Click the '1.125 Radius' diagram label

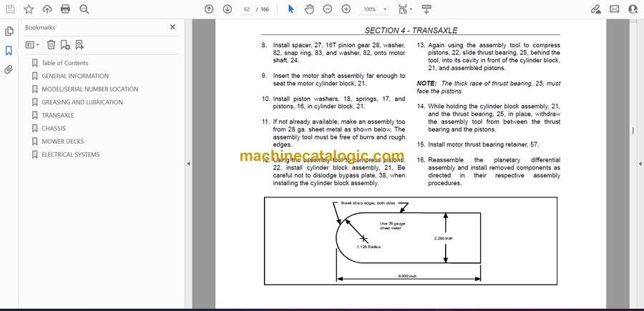tap(369, 247)
